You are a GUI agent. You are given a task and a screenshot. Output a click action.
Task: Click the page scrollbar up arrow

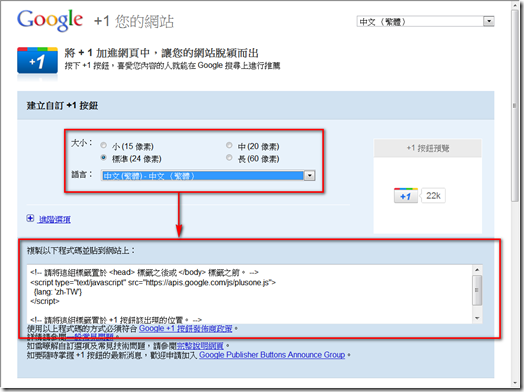click(x=514, y=5)
